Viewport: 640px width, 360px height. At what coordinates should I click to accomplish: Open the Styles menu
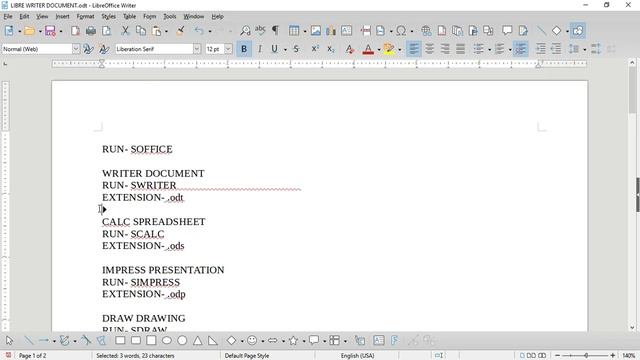click(x=108, y=17)
